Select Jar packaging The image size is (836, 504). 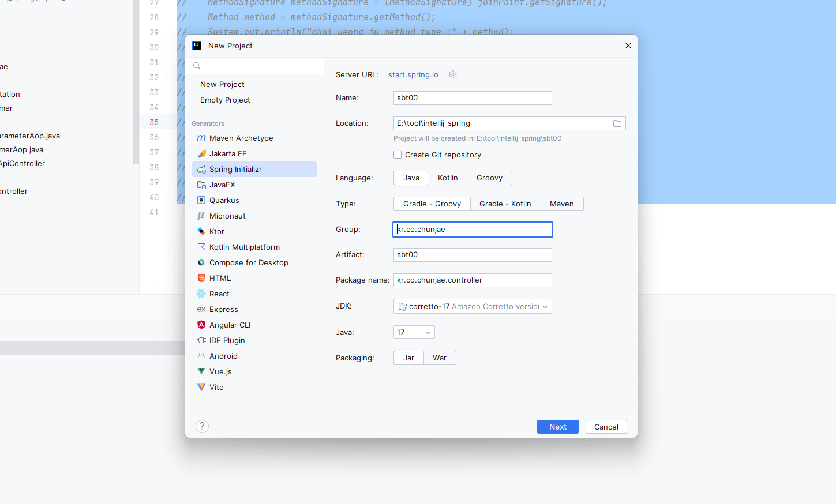coord(408,358)
